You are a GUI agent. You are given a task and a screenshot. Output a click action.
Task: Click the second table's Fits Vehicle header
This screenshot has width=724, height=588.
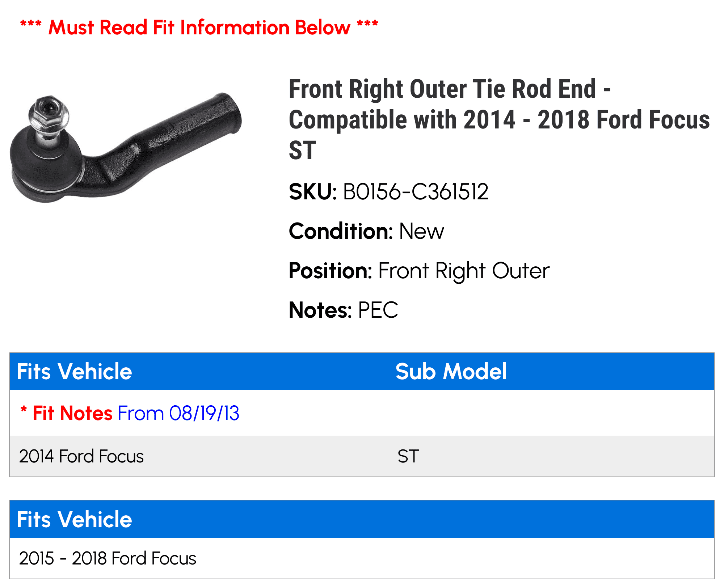point(75,519)
